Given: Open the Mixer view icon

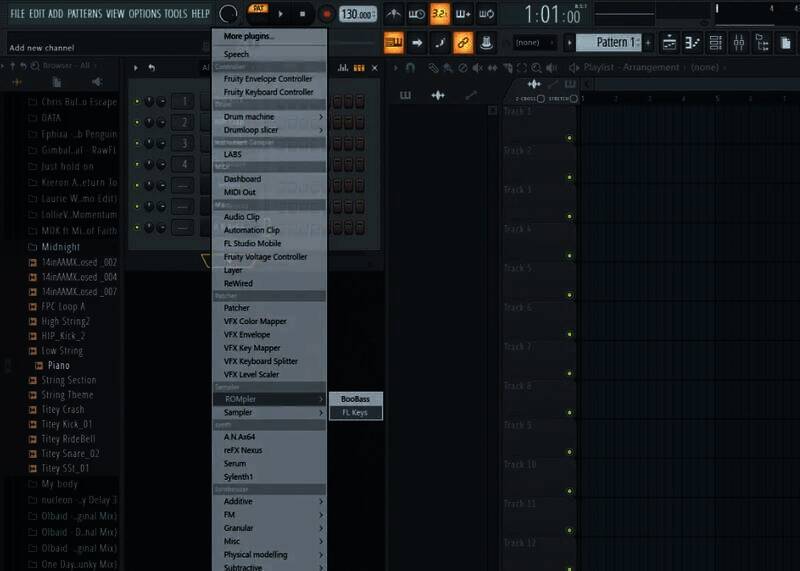Looking at the screenshot, I should 739,43.
